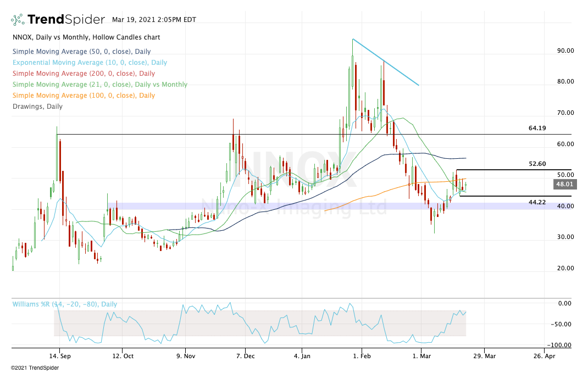Click the 1. Feb date axis label
Image resolution: width=588 pixels, height=373 pixels.
point(362,356)
